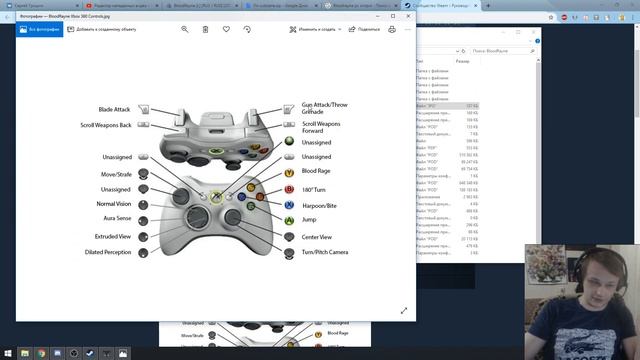Open Explorer help question-mark icon
Viewport: 640px width, 360px height.
click(537, 41)
